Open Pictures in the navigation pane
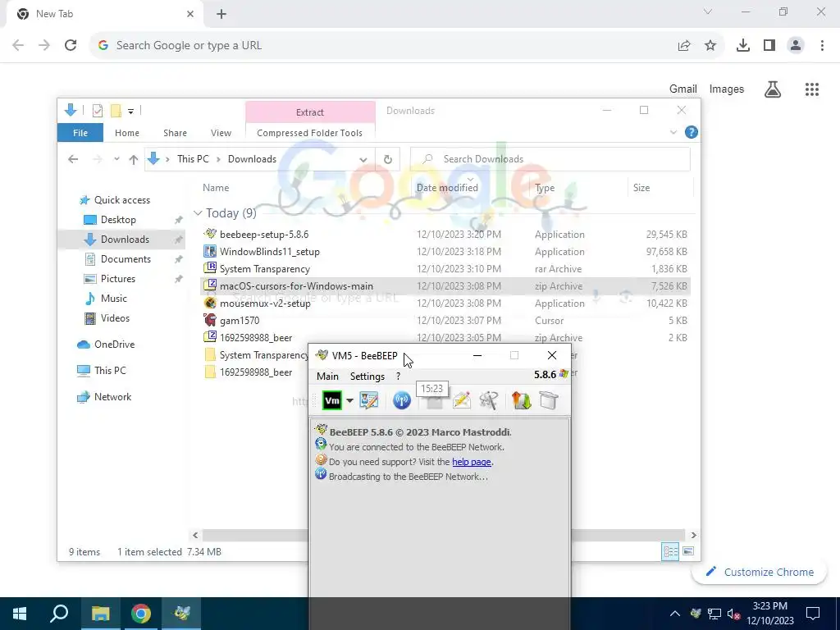 (118, 279)
